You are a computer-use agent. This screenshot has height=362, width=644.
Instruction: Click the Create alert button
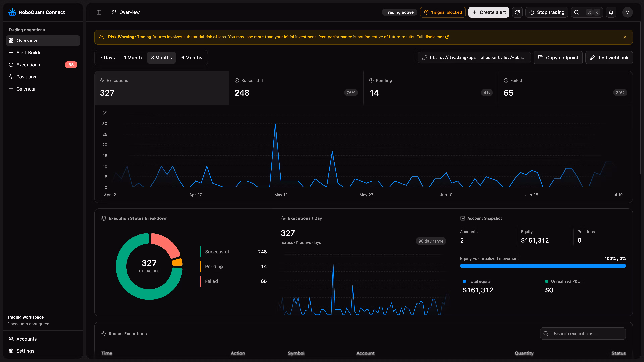pyautogui.click(x=489, y=12)
